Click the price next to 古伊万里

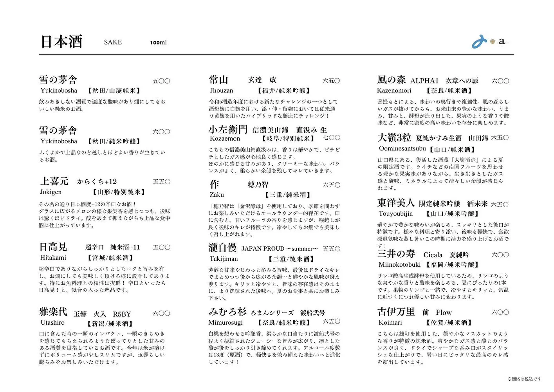500,312
